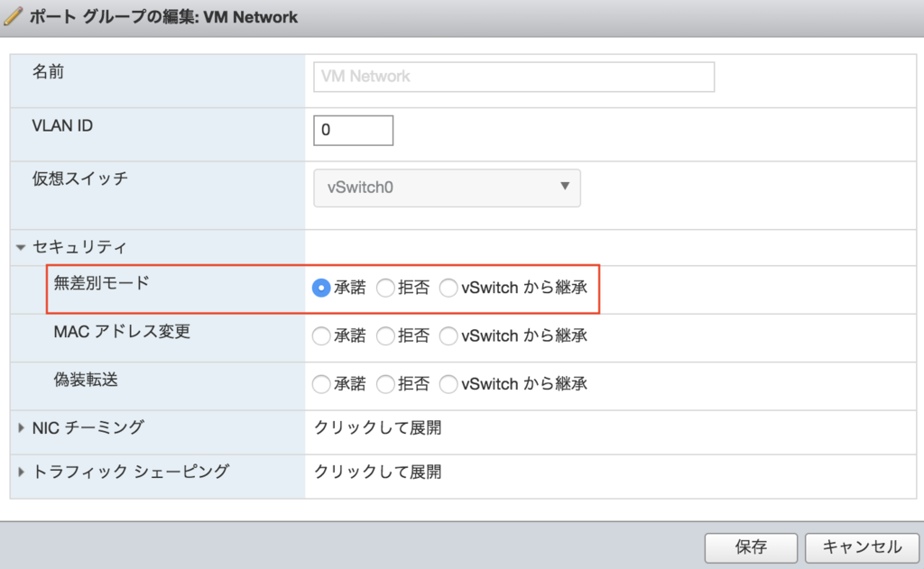The height and width of the screenshot is (569, 924).
Task: Open the 仮想スイッチ vSwitch0 dropdown
Action: [447, 188]
